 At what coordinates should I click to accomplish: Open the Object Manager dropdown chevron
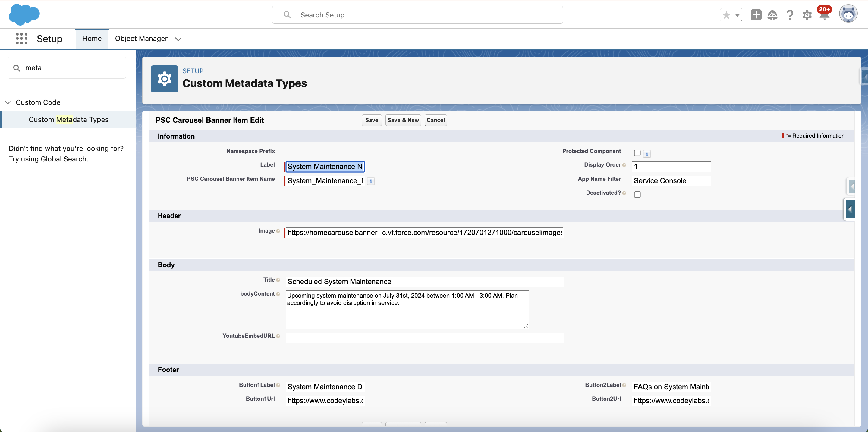tap(178, 39)
